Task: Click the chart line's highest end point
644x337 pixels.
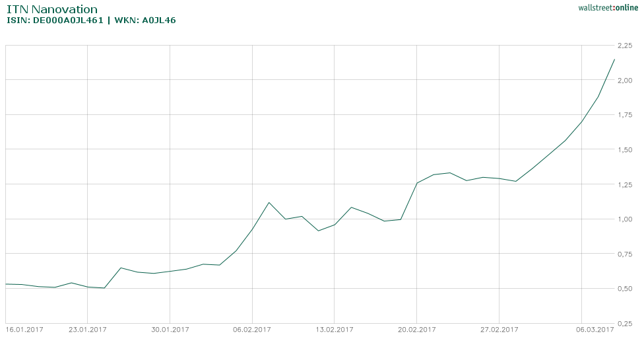Action: click(614, 59)
